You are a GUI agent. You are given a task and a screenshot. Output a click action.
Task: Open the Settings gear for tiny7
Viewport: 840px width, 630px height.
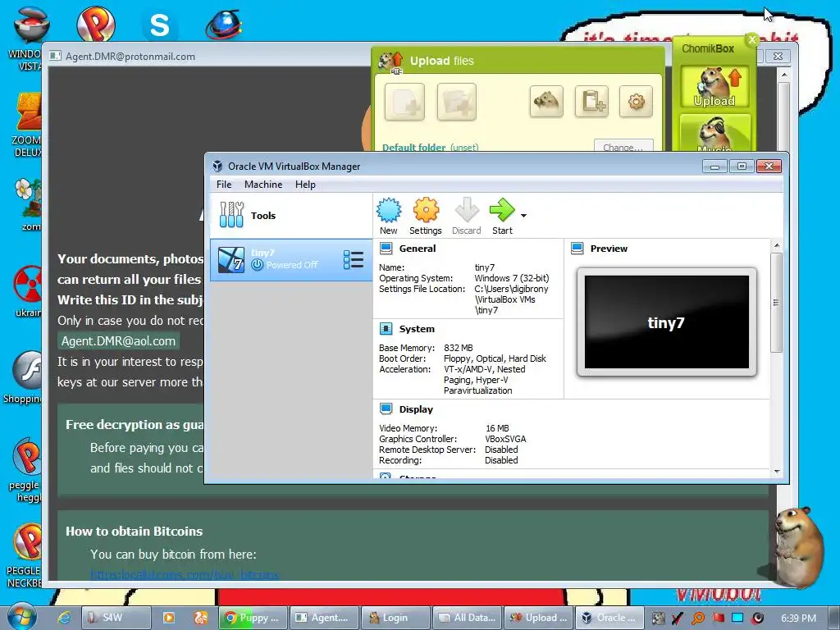pyautogui.click(x=426, y=216)
